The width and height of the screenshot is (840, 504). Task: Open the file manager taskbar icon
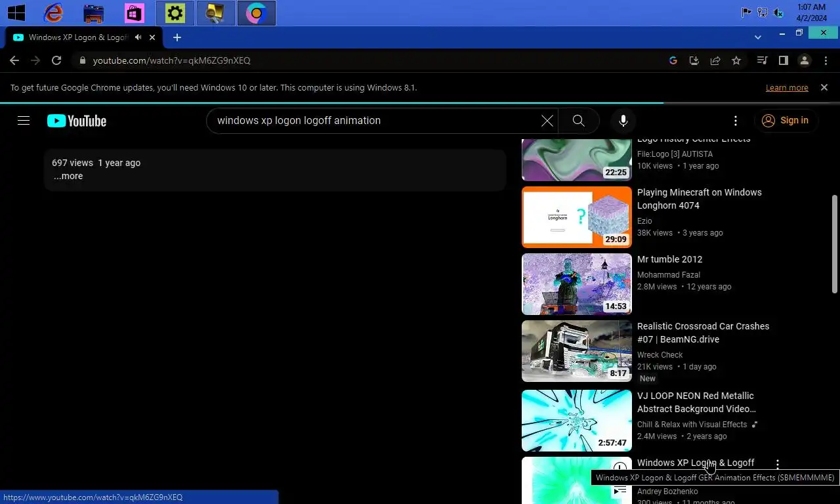94,12
